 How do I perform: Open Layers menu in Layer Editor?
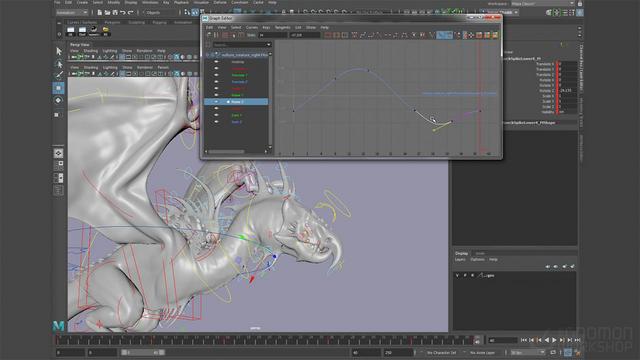(x=460, y=260)
